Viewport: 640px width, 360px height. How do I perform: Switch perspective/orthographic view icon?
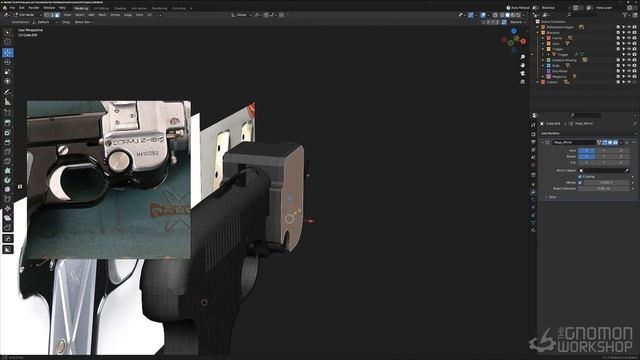coord(523,82)
